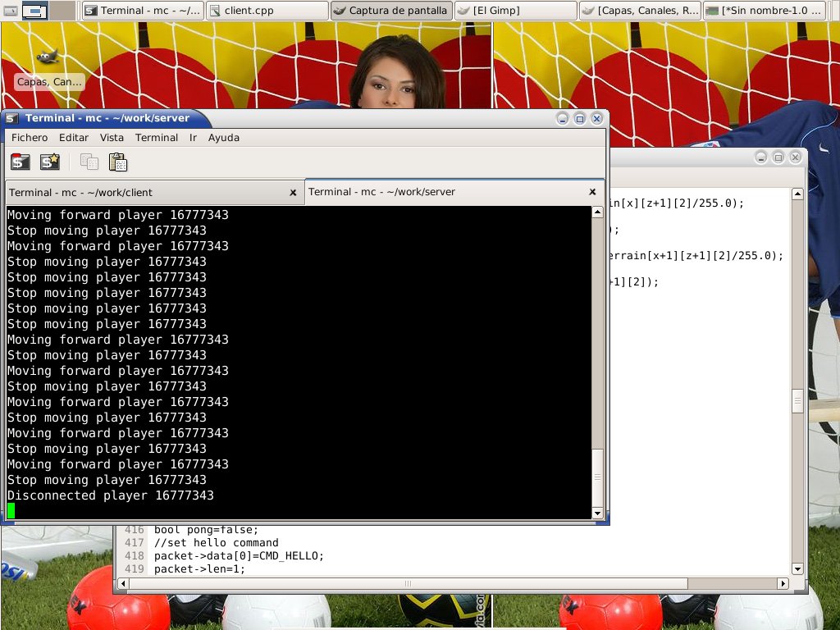Open the Editar menu
The width and height of the screenshot is (840, 630).
point(73,138)
